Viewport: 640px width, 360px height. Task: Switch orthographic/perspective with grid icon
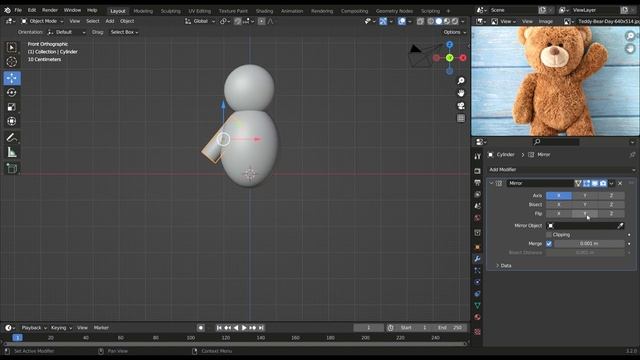pos(461,118)
